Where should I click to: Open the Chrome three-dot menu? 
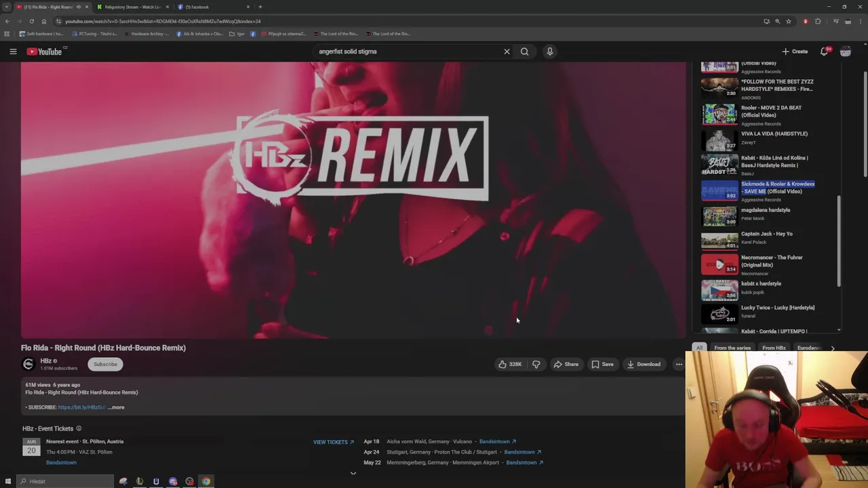coord(861,21)
